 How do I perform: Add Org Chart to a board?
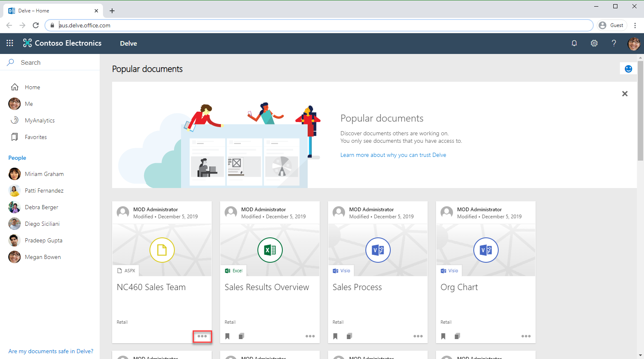457,336
